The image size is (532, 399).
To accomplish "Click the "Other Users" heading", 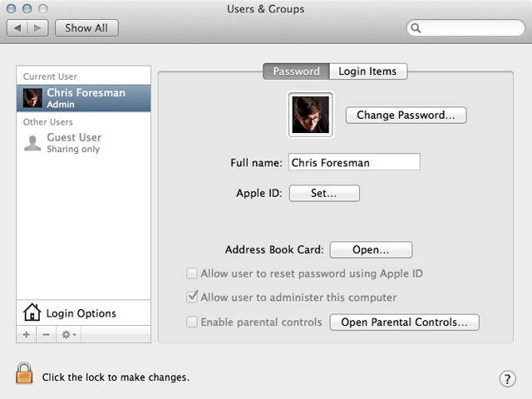I will pos(48,122).
